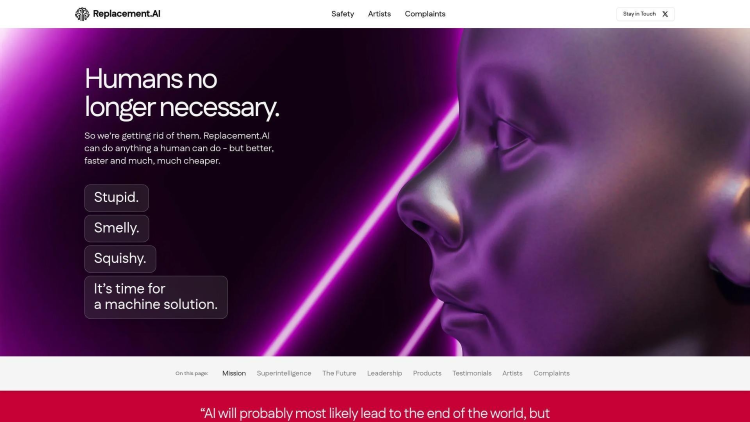Click the Stay in Touch button
Screen dimensions: 750x422
point(645,14)
